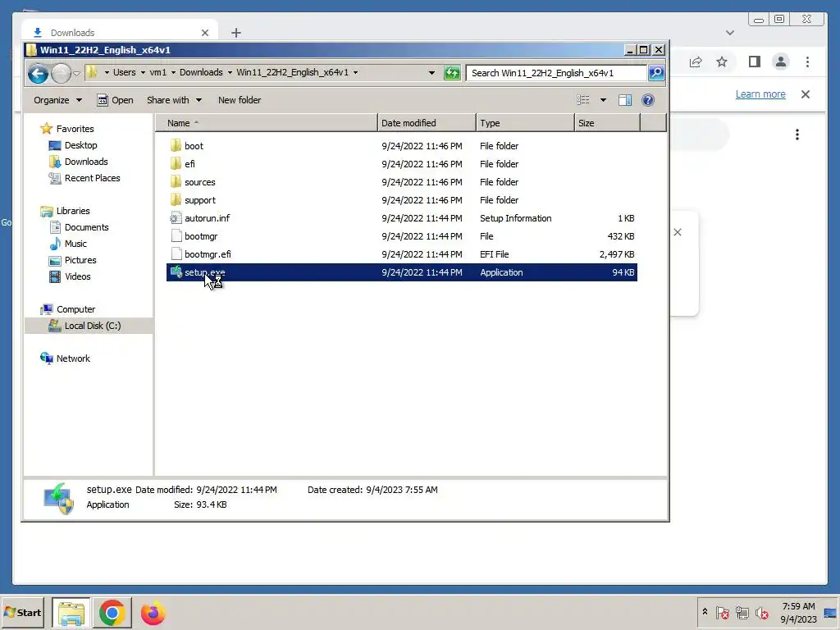The image size is (840, 630).
Task: Click the Explorer forward arrow button
Action: 61,73
